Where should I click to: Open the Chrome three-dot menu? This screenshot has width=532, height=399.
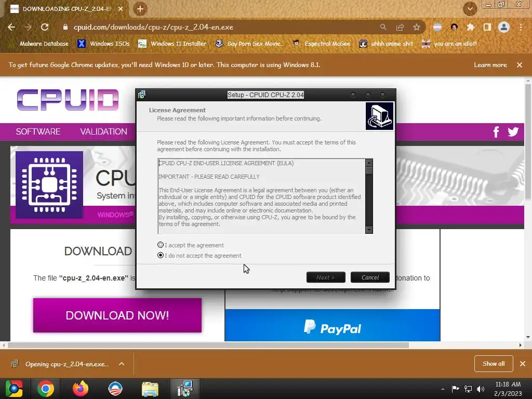(x=521, y=27)
